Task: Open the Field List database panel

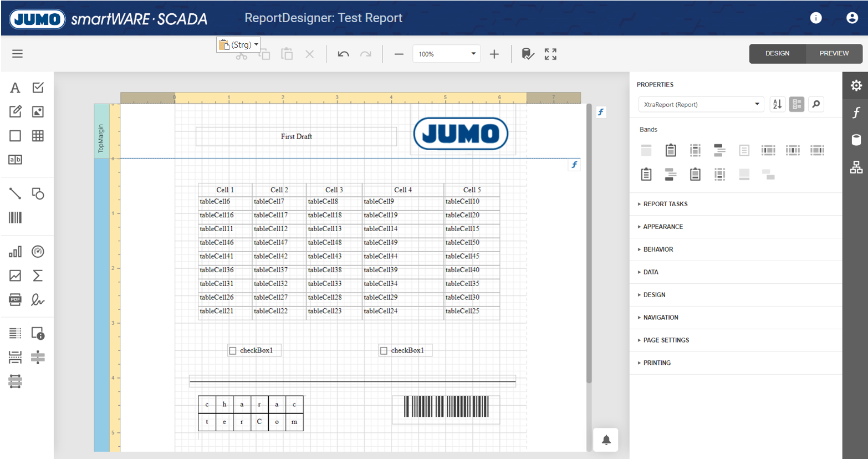Action: point(856,140)
